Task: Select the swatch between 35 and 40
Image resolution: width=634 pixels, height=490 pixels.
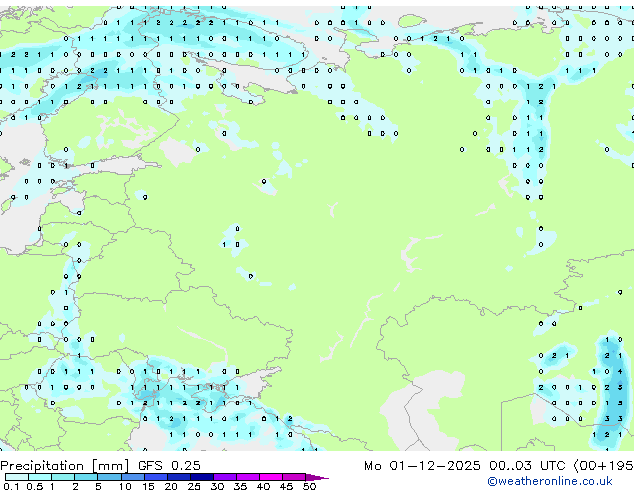Action: coord(247,477)
